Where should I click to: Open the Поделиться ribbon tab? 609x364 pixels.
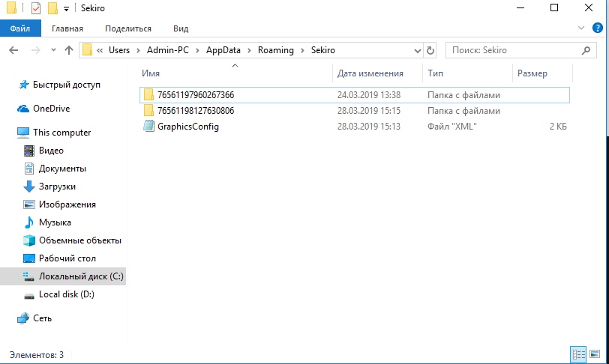click(128, 28)
